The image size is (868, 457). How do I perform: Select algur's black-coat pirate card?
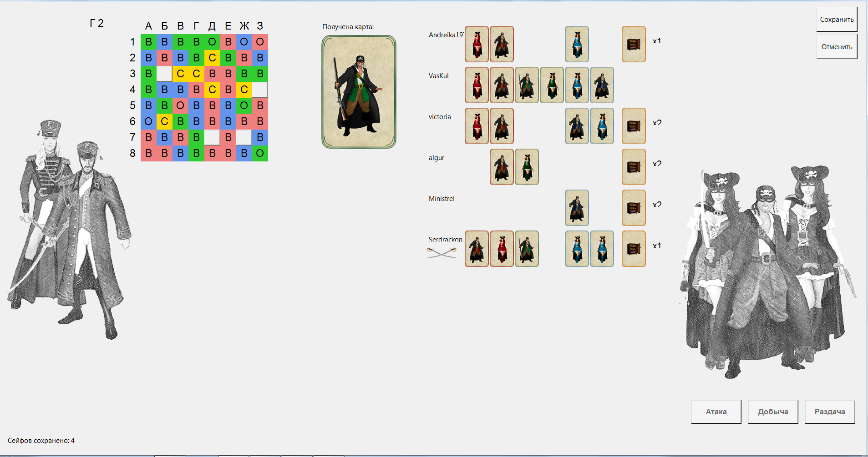point(502,167)
